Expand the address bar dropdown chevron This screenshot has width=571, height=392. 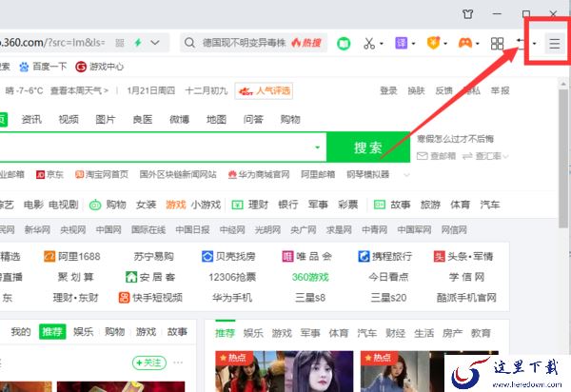(155, 43)
